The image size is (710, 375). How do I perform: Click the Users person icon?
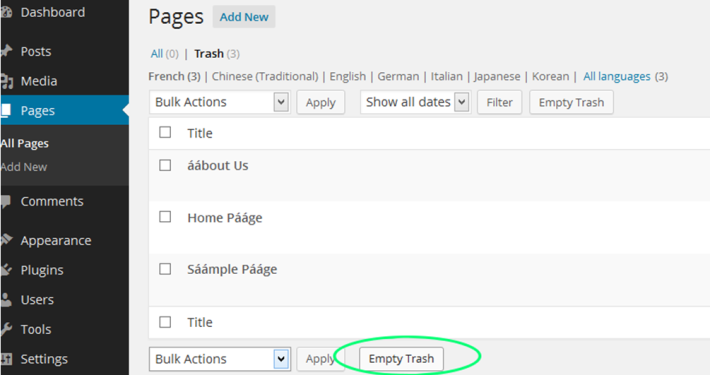coord(6,299)
